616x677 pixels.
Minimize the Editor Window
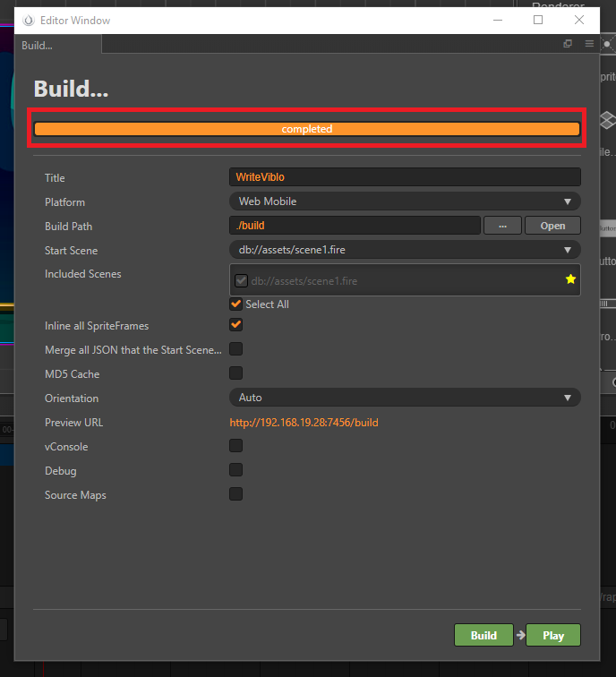(498, 20)
